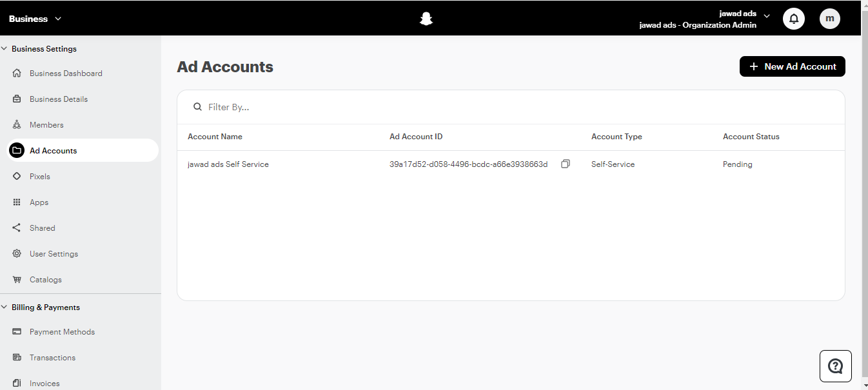
Task: Open the Business dropdown menu
Action: 35,19
